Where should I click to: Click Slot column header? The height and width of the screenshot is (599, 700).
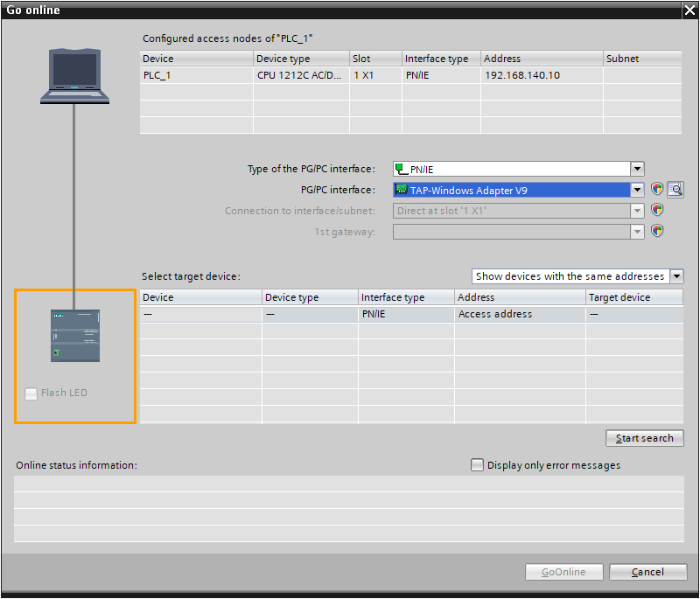(375, 59)
